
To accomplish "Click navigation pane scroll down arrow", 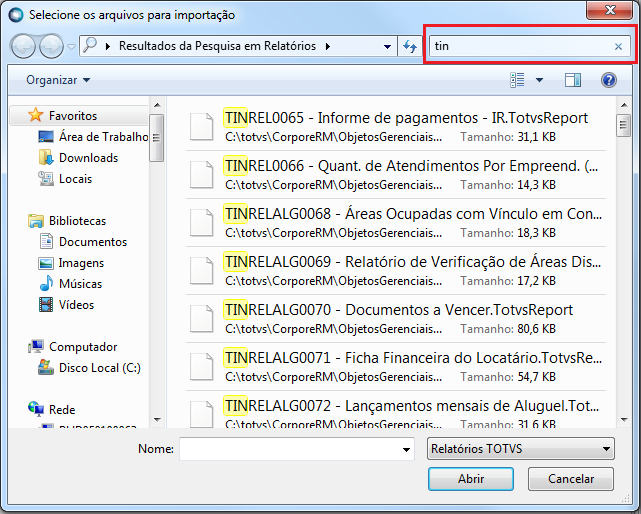I will [x=157, y=420].
